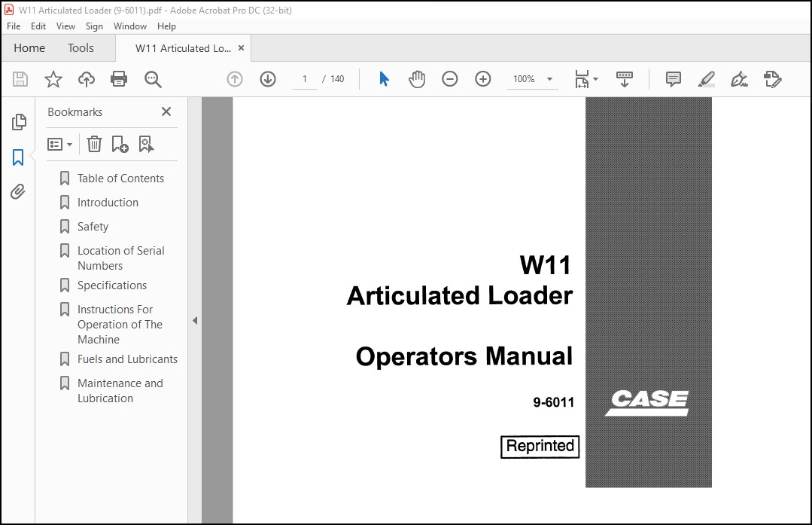Open the Window menu
This screenshot has width=812, height=525.
(x=130, y=26)
